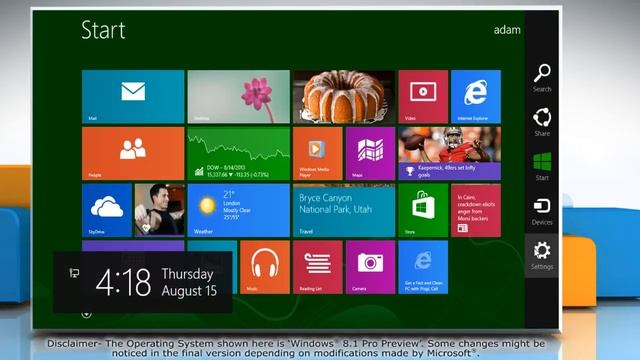The image size is (640, 360).
Task: Click the Start charm with Windows logo
Action: pyautogui.click(x=542, y=167)
